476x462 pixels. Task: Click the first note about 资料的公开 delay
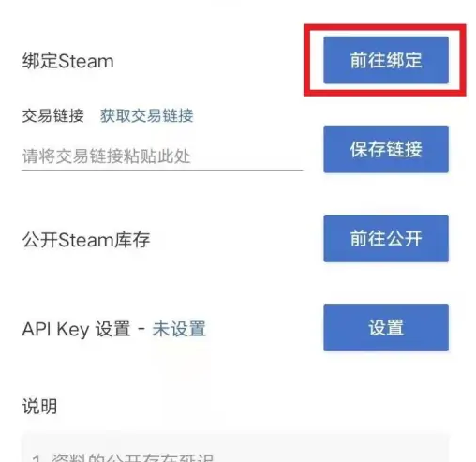[123, 457]
